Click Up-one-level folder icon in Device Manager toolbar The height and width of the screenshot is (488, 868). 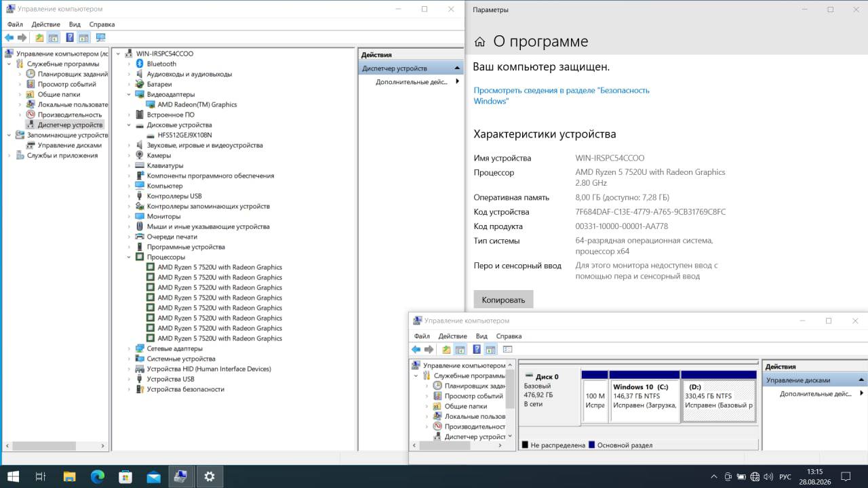(39, 38)
